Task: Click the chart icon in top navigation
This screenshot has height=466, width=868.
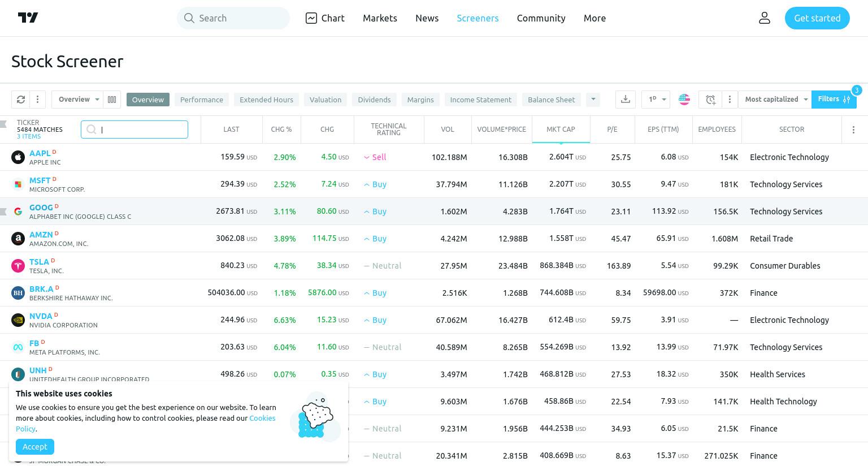Action: click(311, 18)
